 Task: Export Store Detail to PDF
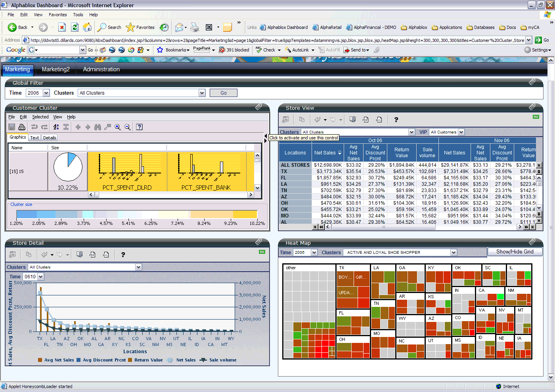coord(92,255)
